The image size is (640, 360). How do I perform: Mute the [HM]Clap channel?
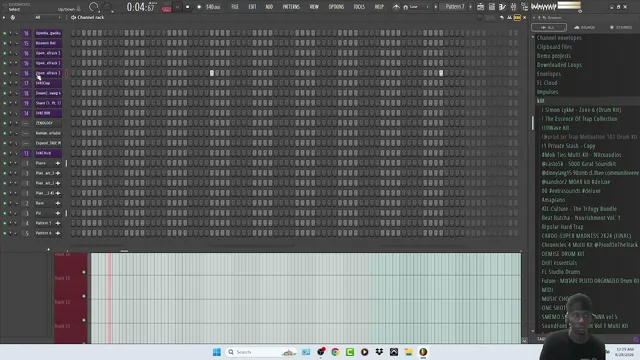(x=4, y=83)
